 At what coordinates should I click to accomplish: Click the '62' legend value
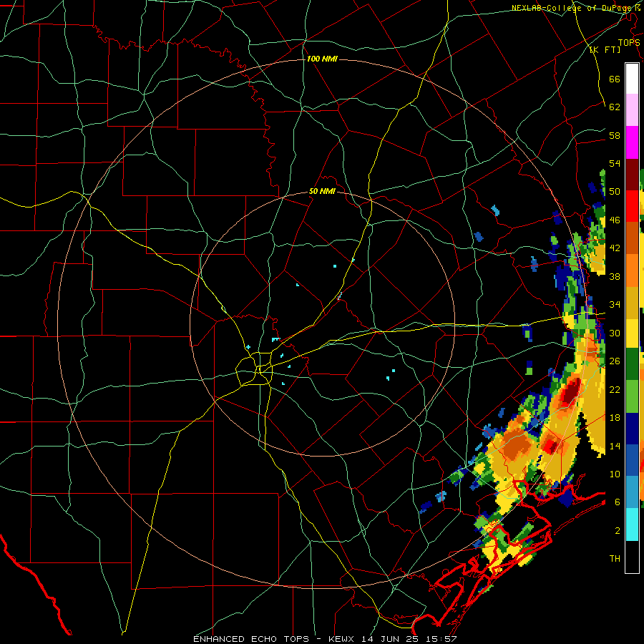tap(615, 107)
